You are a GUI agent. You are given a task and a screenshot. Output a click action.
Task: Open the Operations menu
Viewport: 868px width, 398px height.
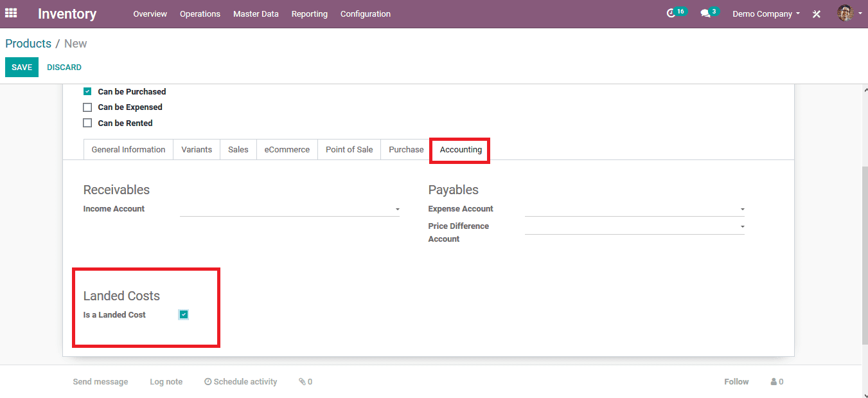pyautogui.click(x=200, y=14)
